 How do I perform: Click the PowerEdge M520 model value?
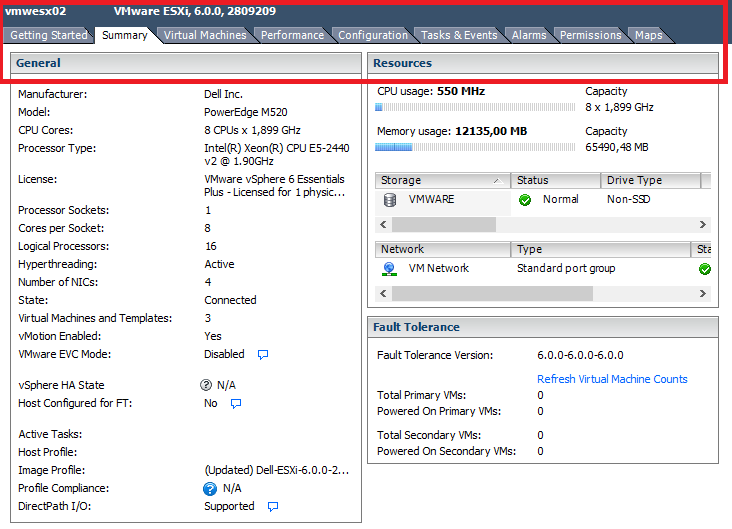(x=246, y=113)
